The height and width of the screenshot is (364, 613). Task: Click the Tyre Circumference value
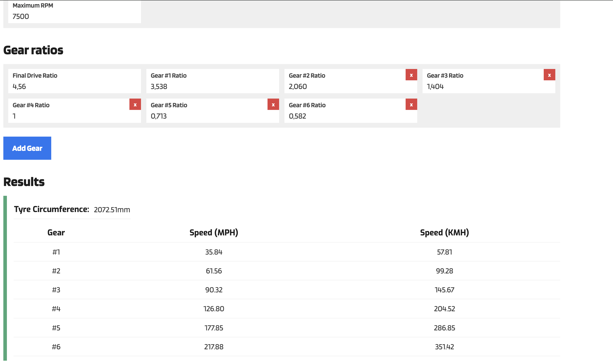112,210
